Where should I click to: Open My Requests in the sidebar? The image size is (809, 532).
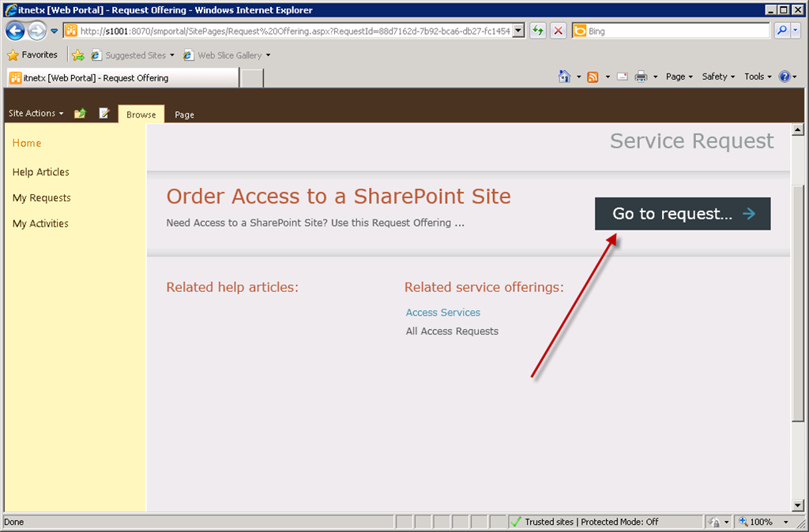click(42, 198)
